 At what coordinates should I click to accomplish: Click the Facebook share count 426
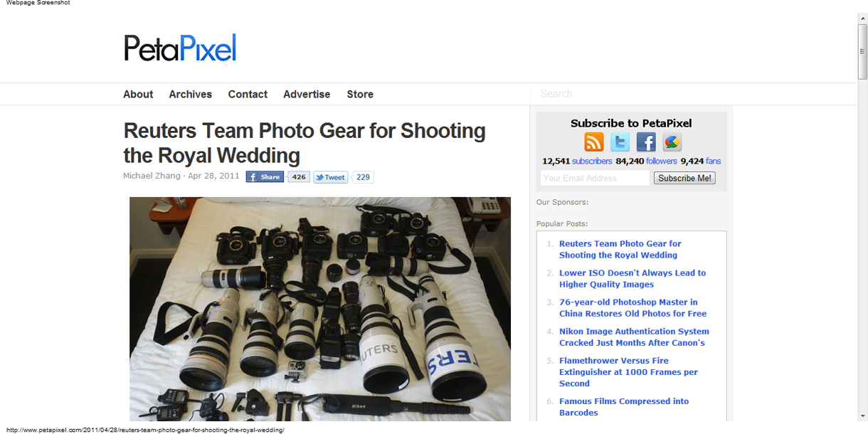coord(299,177)
